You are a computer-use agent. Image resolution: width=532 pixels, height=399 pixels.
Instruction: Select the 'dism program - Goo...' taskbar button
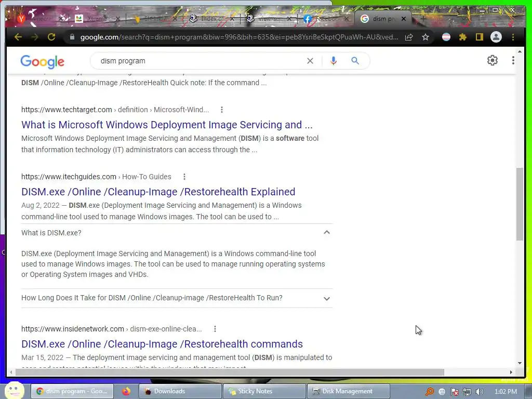[x=72, y=391]
